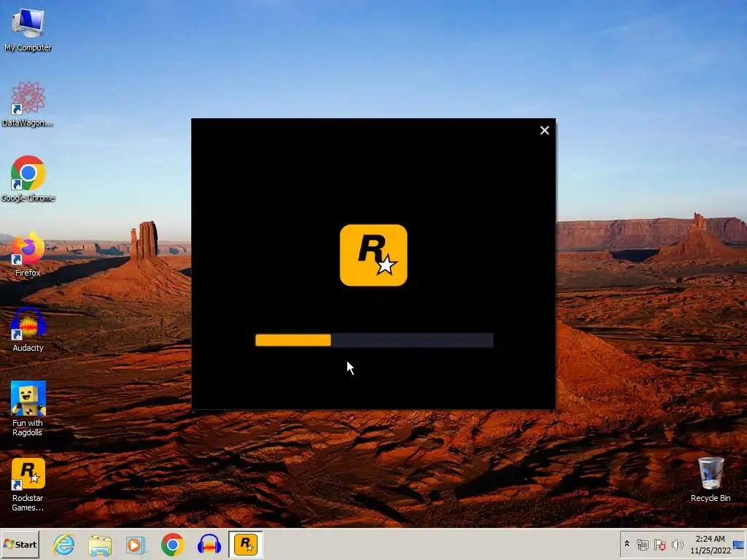This screenshot has height=560, width=747.
Task: Click the Rockstar Games Launcher taskbar button
Action: pos(246,544)
